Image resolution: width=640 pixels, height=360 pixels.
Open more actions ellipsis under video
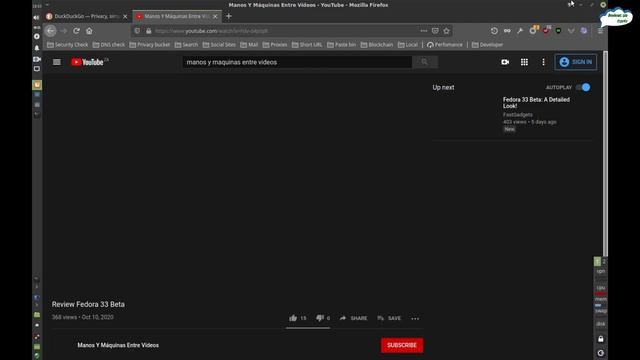[415, 318]
